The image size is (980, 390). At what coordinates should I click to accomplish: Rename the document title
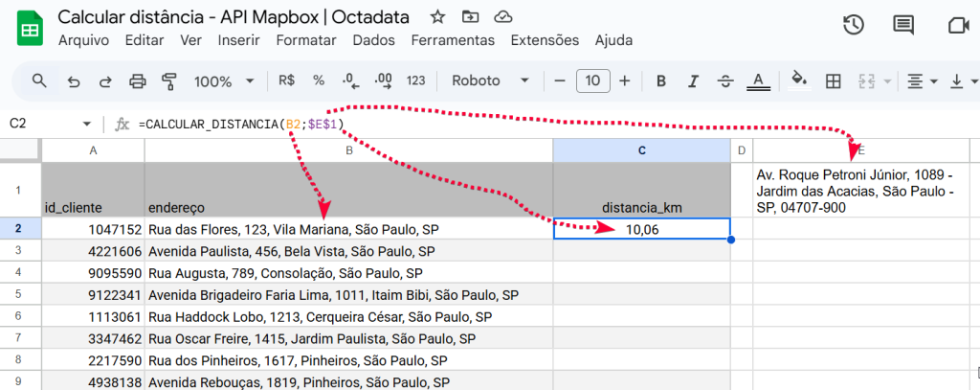234,17
